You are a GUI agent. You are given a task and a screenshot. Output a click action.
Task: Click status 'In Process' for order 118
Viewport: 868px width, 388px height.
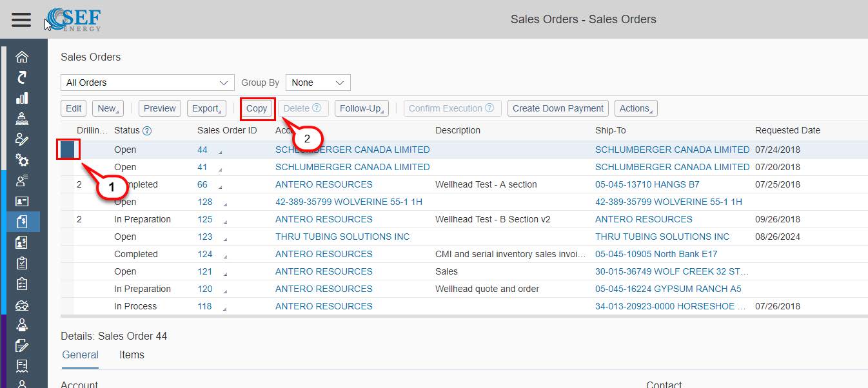(x=135, y=306)
